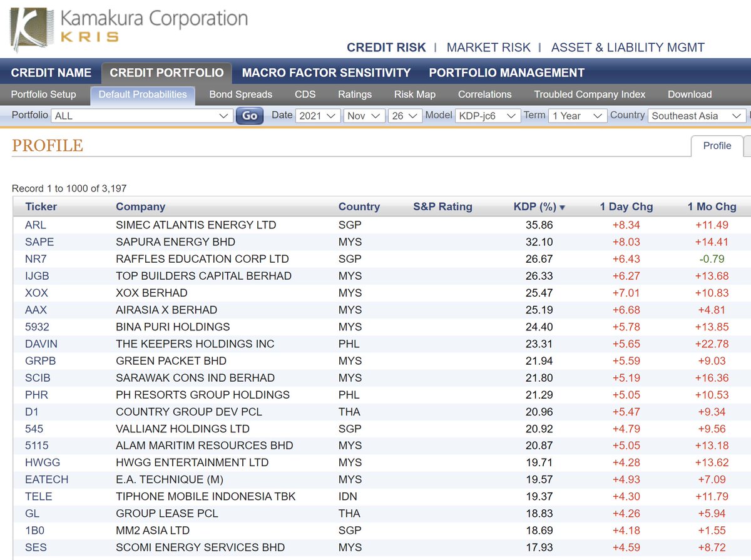Sort by 1 Day Chg column header

point(626,206)
